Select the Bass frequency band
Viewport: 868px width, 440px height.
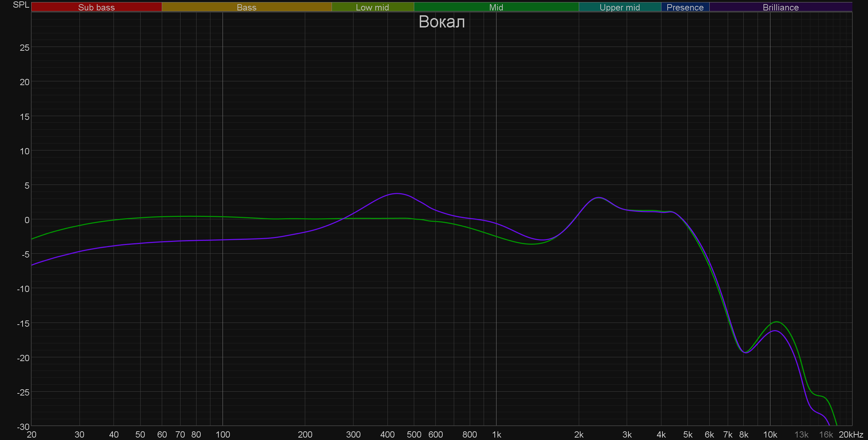point(247,7)
